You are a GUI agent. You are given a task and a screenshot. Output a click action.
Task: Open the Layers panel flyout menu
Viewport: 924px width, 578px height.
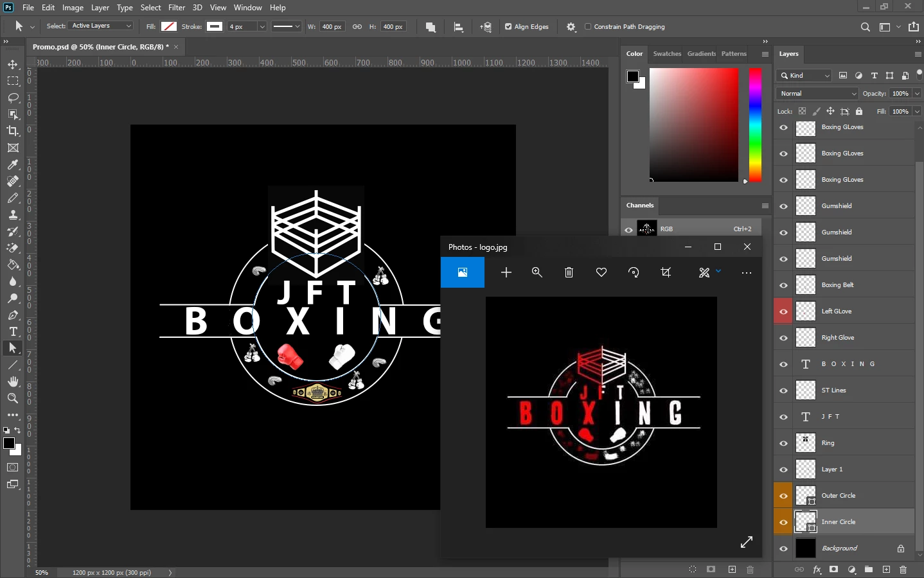(918, 54)
